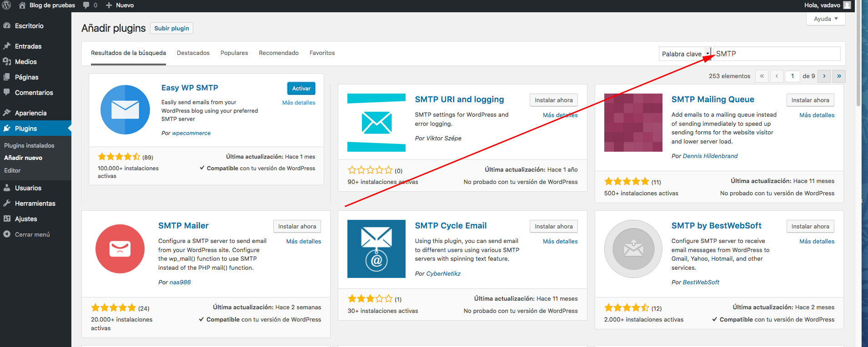Open the Palabra clave search type dropdown
The width and height of the screenshot is (868, 347).
click(685, 54)
